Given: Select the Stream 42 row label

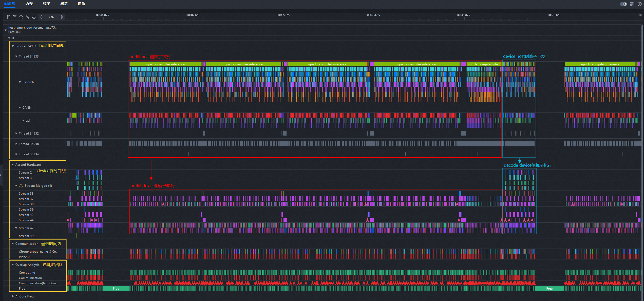Looking at the screenshot, I should pyautogui.click(x=26, y=215).
